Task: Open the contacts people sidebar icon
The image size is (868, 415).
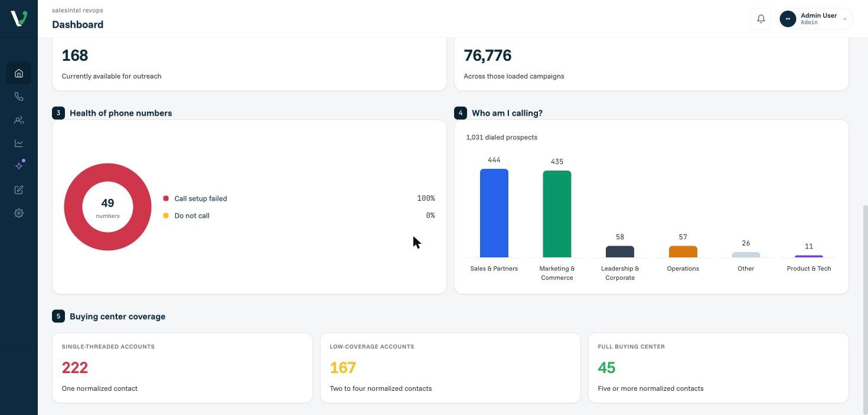Action: [19, 120]
